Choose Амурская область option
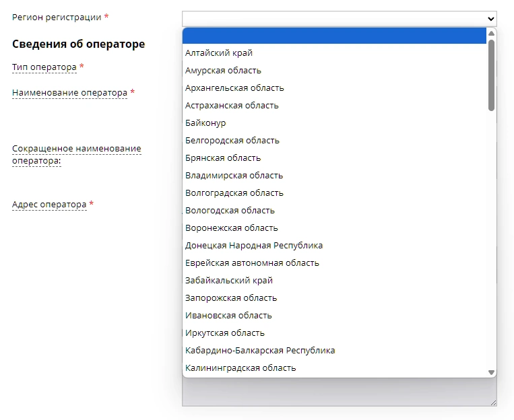Viewport: 514px width, 420px height. [223, 71]
